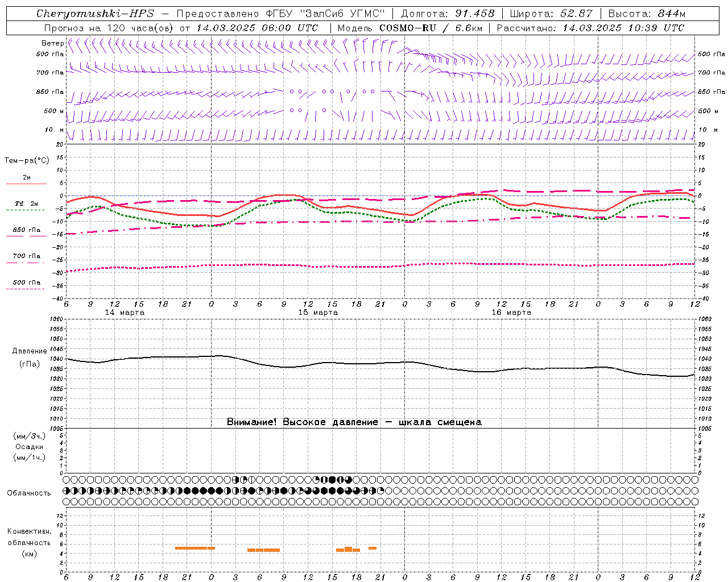Click the 'Широта: 52.87' latitude value
Screen dimensions: 728x582
tap(551, 14)
